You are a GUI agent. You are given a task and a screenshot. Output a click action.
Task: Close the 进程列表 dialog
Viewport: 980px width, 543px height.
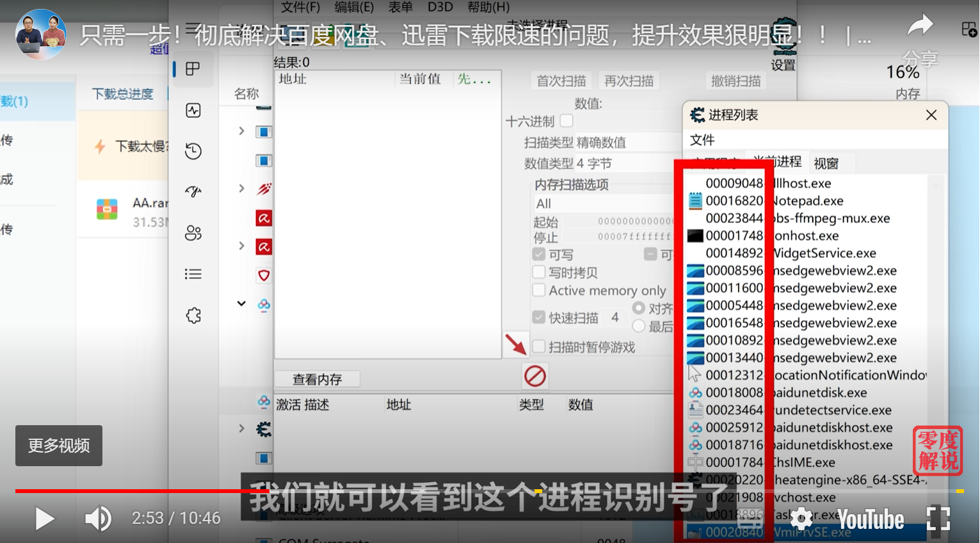pos(931,115)
